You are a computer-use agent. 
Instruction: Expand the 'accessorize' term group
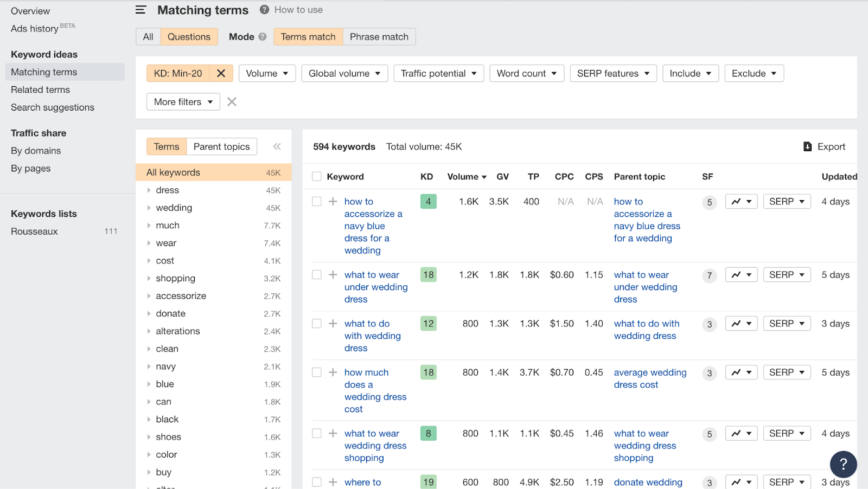pyautogui.click(x=149, y=296)
